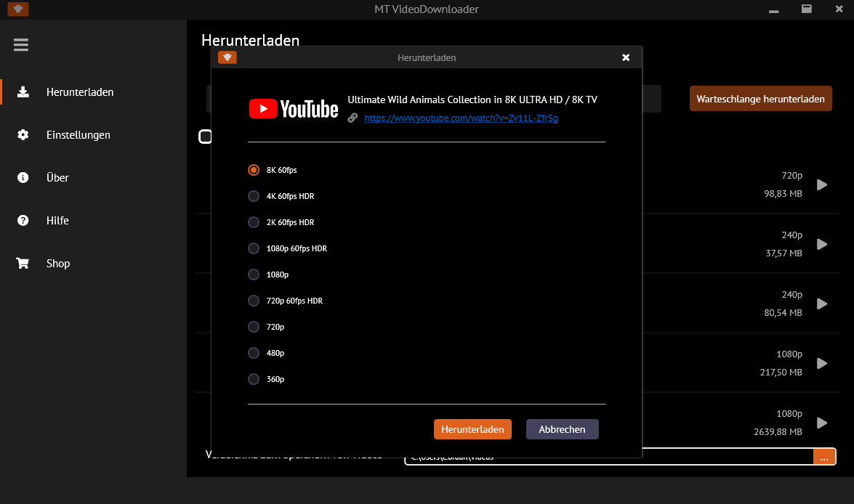The width and height of the screenshot is (854, 504).
Task: Click the Herunterladen download icon in sidebar
Action: [23, 92]
